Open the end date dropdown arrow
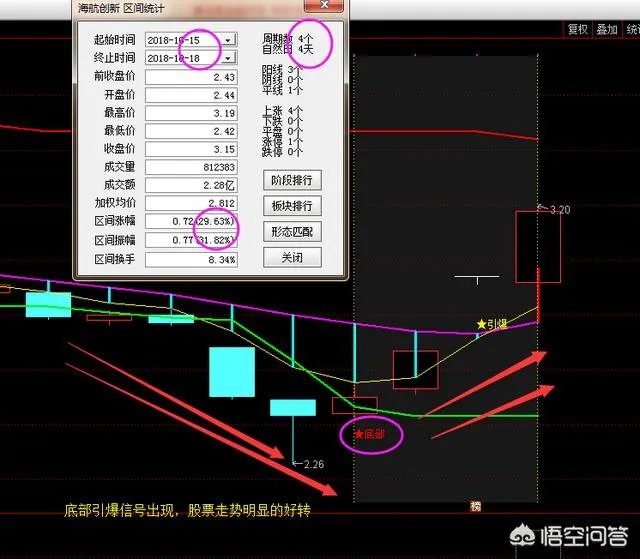640x559 pixels. (228, 58)
